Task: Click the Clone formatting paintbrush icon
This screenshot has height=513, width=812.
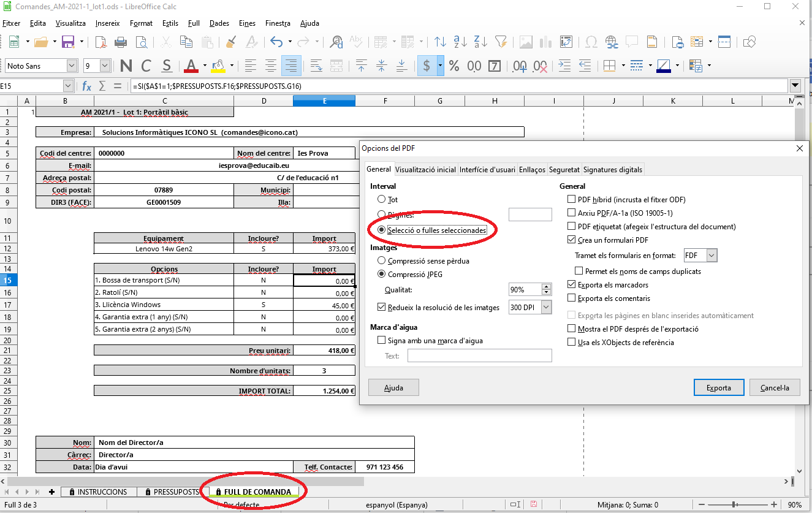Action: (x=231, y=42)
